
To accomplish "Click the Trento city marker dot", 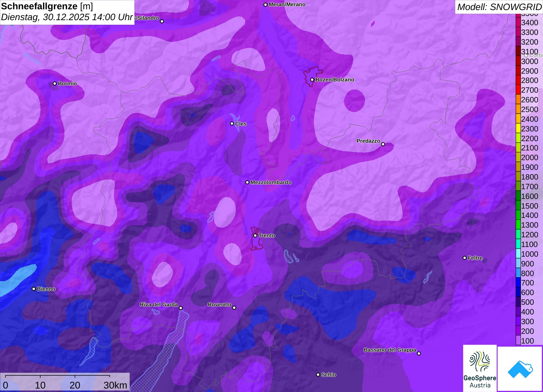I will [255, 235].
